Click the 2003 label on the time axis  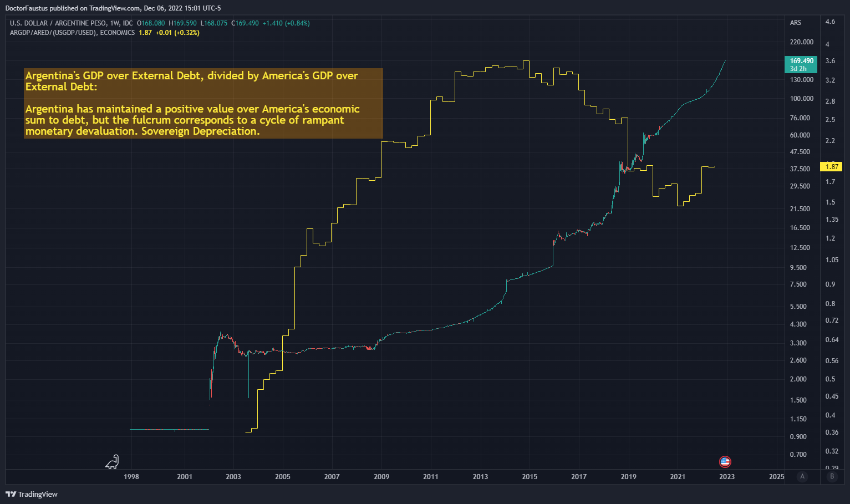click(233, 476)
